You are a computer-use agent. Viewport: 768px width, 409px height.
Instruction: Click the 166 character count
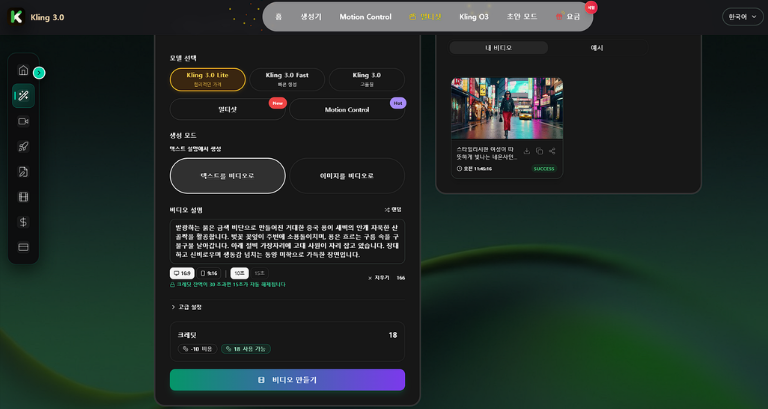(401, 278)
